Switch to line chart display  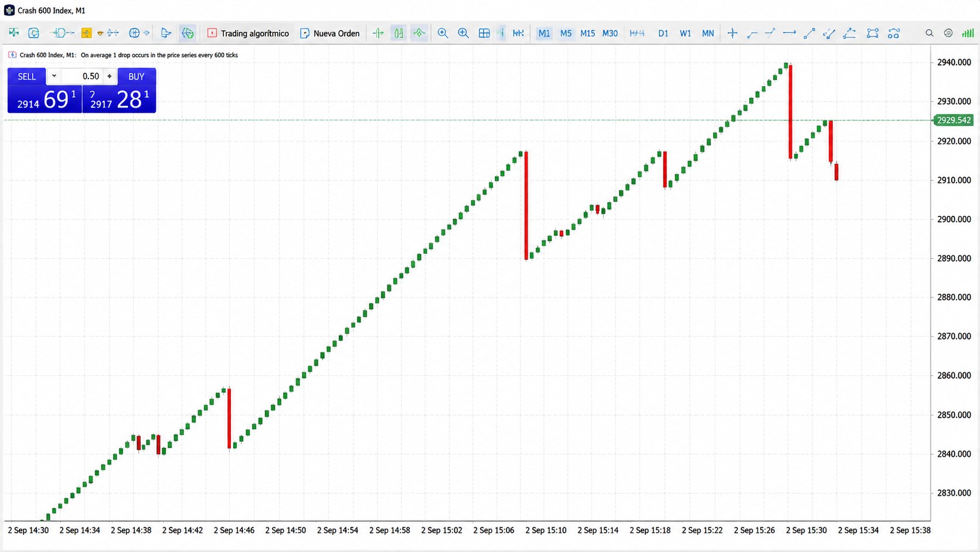point(419,33)
